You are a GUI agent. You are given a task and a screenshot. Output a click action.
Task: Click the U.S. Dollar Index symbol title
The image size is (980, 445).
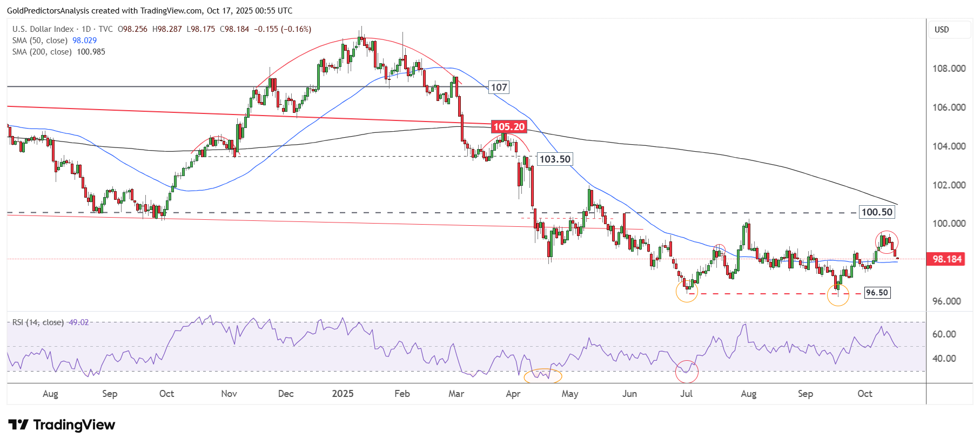[x=43, y=29]
